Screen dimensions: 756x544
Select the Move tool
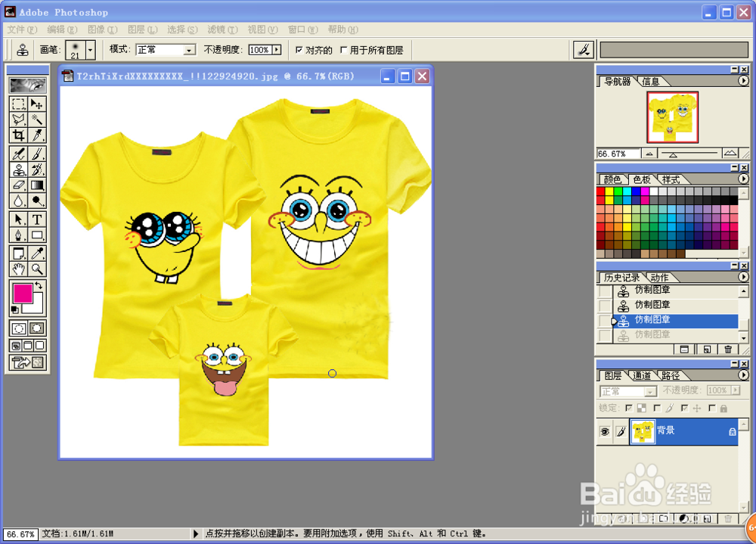(x=36, y=104)
